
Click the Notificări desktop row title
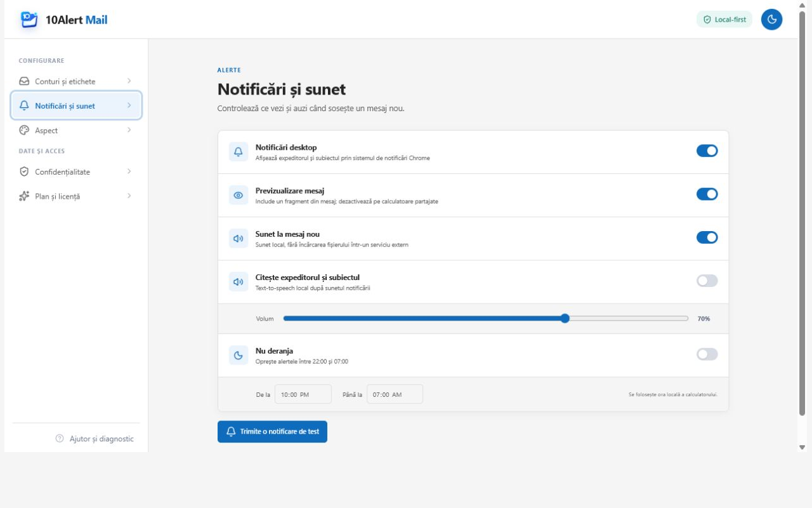pyautogui.click(x=286, y=147)
